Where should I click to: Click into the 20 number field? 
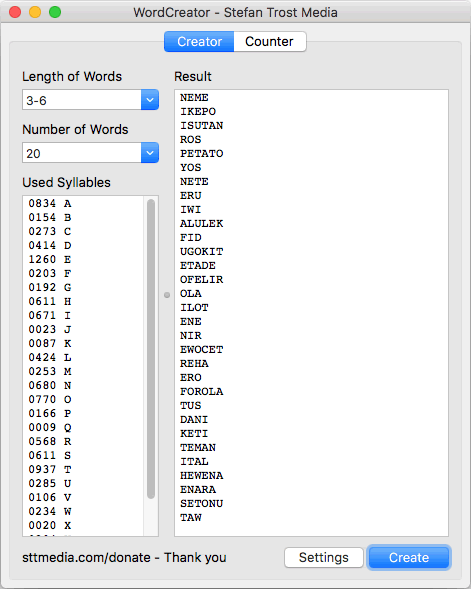82,153
